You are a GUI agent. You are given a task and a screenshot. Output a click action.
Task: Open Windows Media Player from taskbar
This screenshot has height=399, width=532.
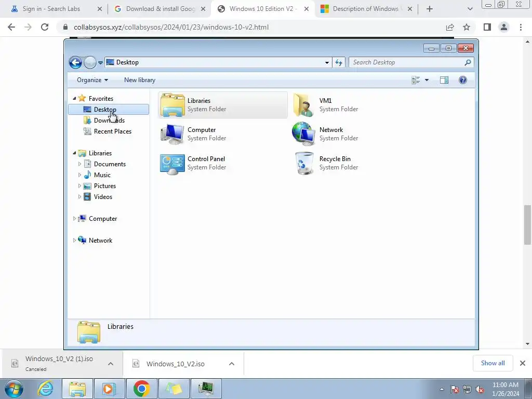tap(109, 389)
